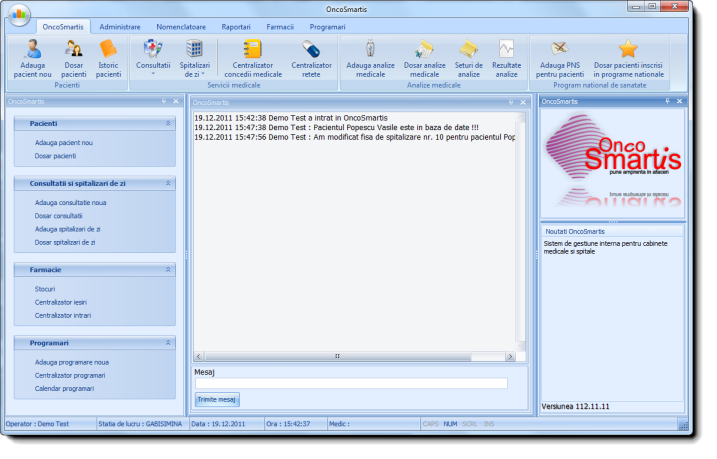Open the Consultatii ribbon dropdown
The image size is (717, 459).
pos(153,58)
